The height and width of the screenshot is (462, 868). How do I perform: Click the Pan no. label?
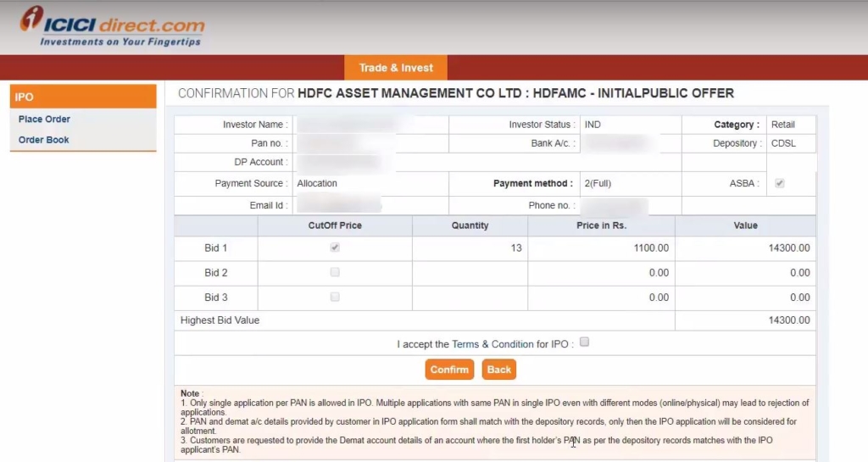click(270, 143)
